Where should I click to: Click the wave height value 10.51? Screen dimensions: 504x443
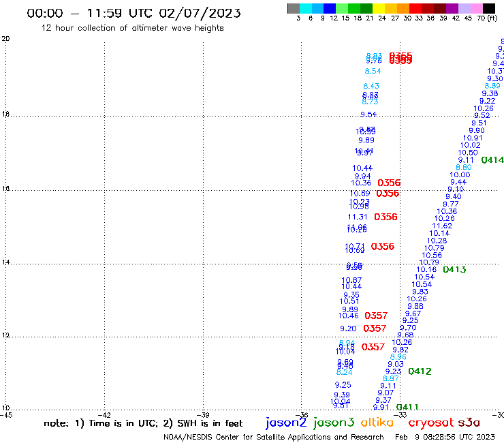pyautogui.click(x=349, y=301)
